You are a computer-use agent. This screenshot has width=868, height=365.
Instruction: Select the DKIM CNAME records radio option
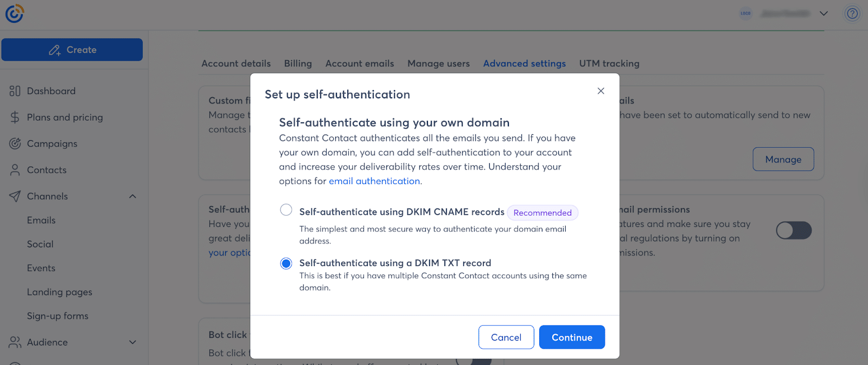[x=286, y=210]
